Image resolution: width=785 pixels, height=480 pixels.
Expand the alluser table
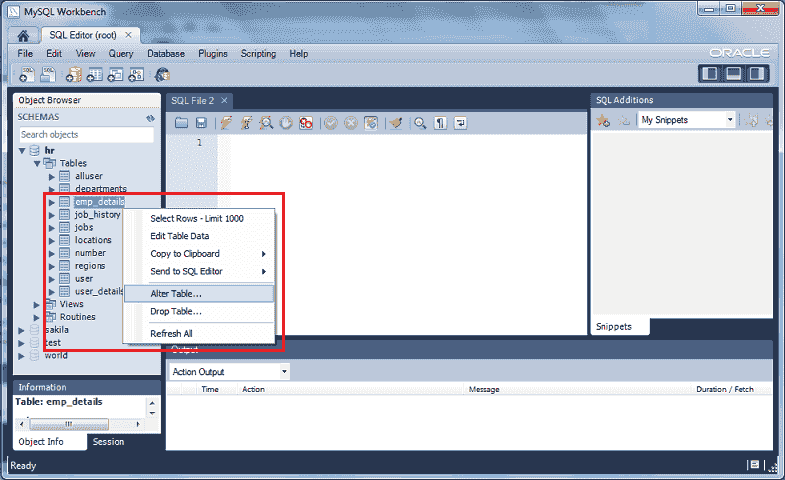click(x=52, y=176)
